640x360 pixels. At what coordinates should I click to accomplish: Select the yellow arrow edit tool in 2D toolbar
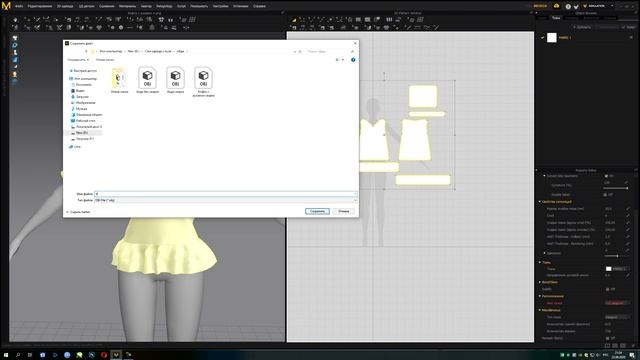tap(293, 20)
